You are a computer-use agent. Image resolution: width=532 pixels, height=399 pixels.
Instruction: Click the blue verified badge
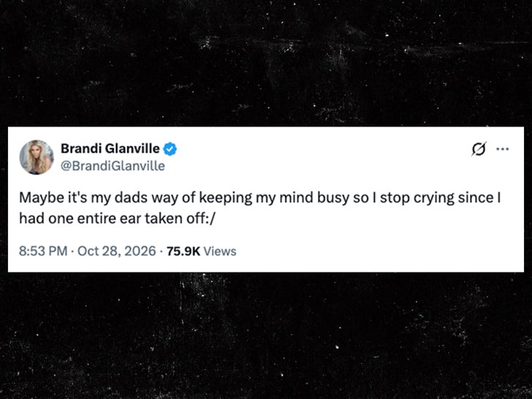tap(170, 149)
